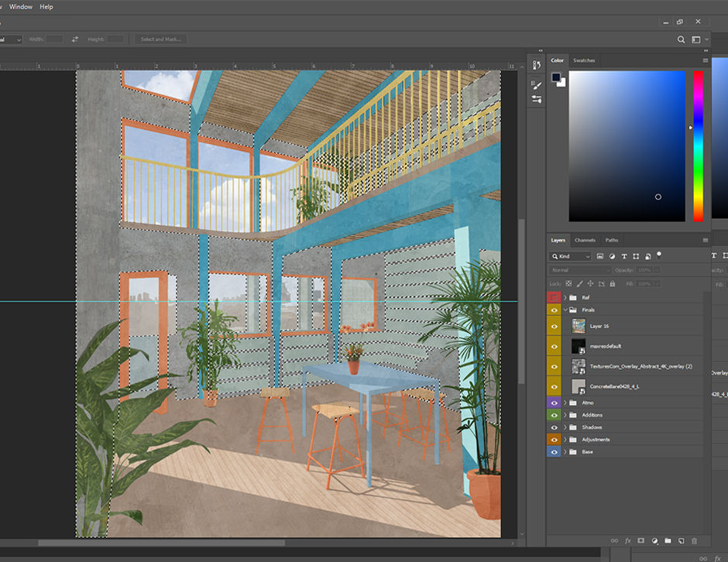Screen dimensions: 728x562
Task: Switch to the Channels tab
Action: pyautogui.click(x=585, y=241)
